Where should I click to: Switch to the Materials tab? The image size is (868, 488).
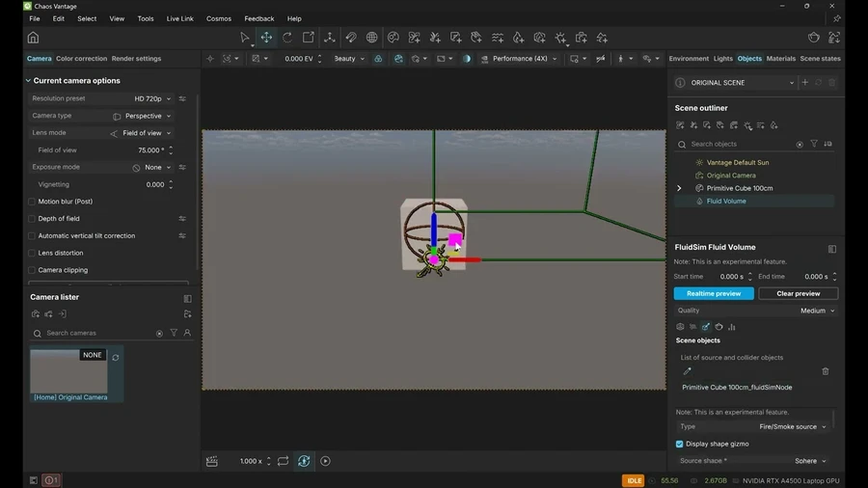780,59
